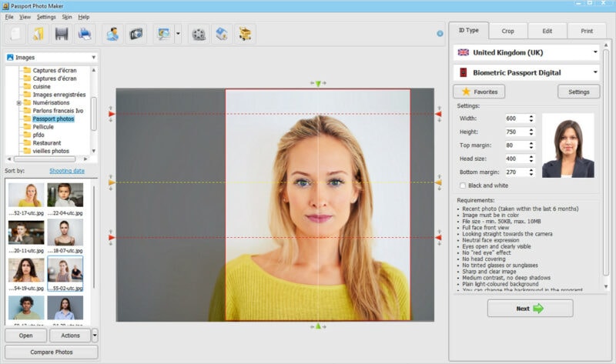Click the UK flag icon
The width and height of the screenshot is (616, 364).
pos(464,52)
